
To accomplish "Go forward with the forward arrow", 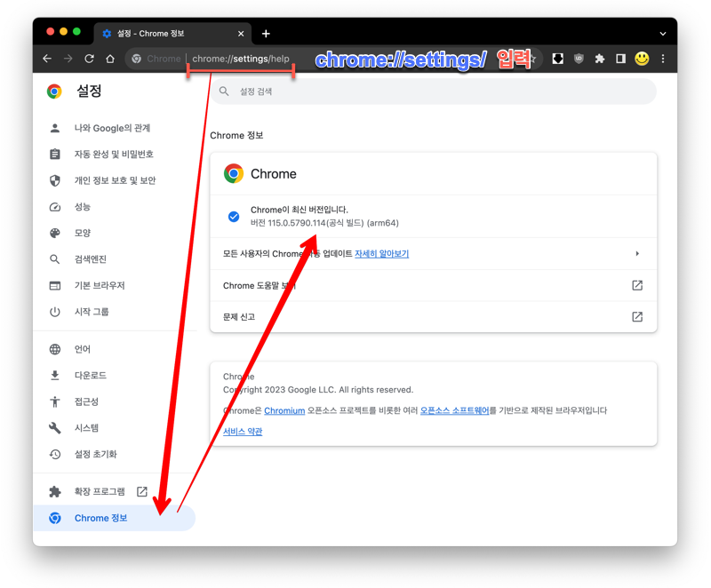I will tap(68, 59).
